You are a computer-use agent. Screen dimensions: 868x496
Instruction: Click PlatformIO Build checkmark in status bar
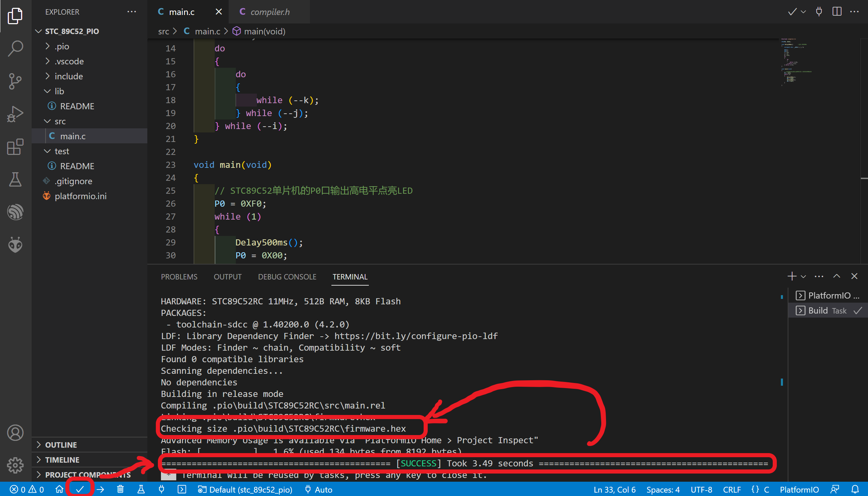pyautogui.click(x=80, y=490)
